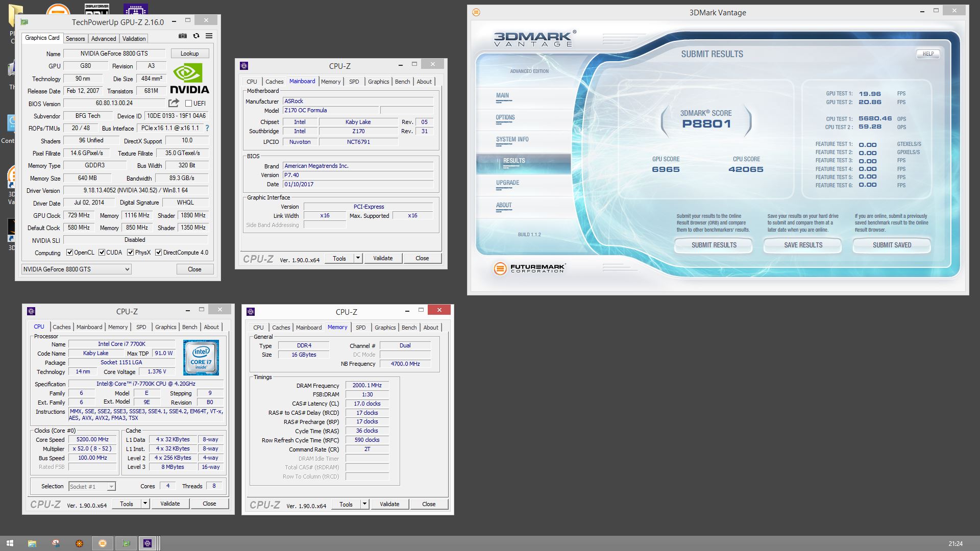This screenshot has height=551, width=980.
Task: Open the GPU-Z hamburger menu
Action: 209,36
